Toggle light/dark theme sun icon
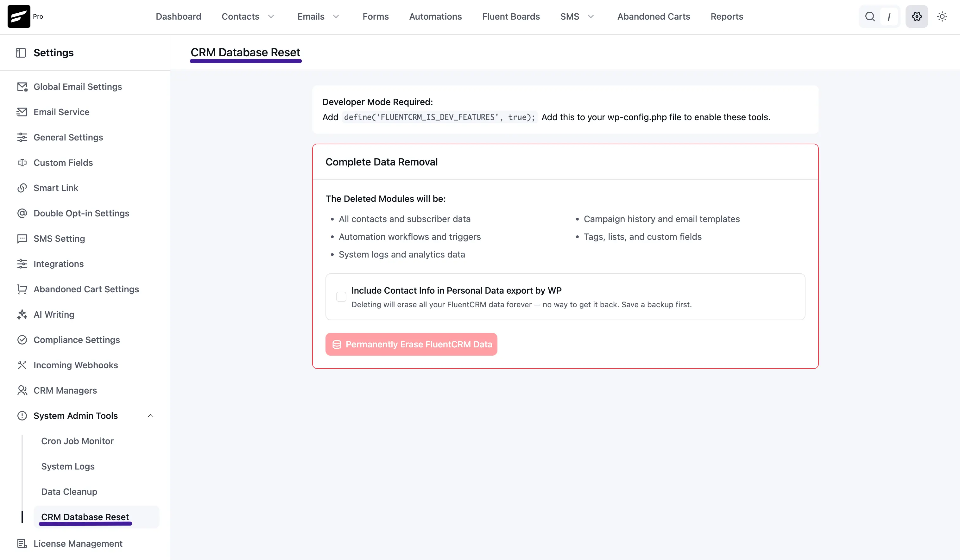The width and height of the screenshot is (960, 560). (x=942, y=16)
